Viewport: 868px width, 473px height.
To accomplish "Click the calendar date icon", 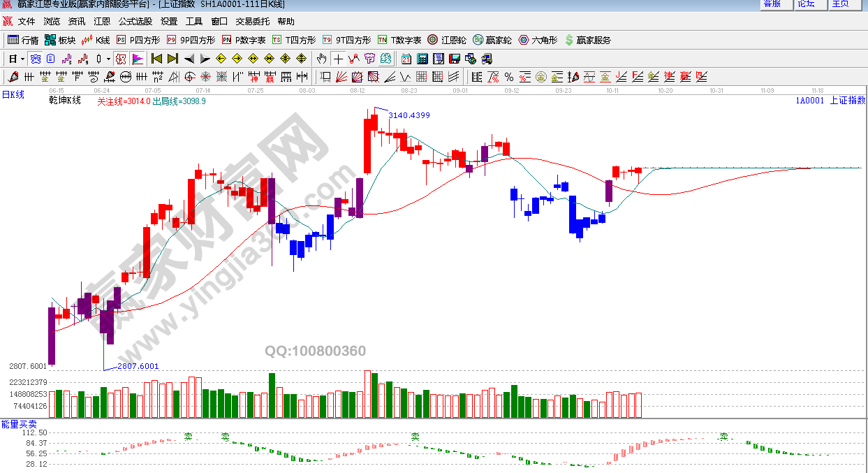I will 407,59.
